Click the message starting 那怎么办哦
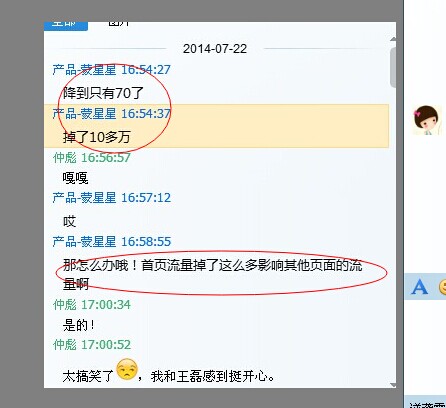 (x=212, y=275)
